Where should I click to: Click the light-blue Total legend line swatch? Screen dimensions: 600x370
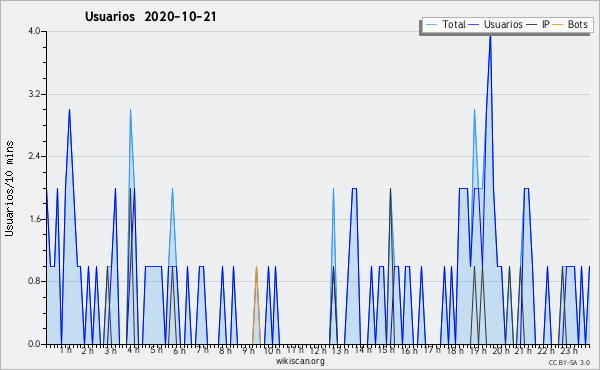pos(431,25)
